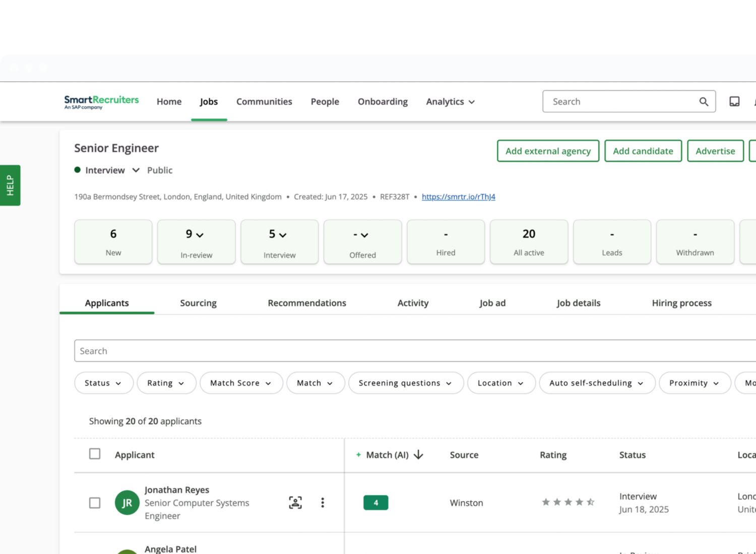
Task: Go to the Hiring process tab
Action: [681, 303]
